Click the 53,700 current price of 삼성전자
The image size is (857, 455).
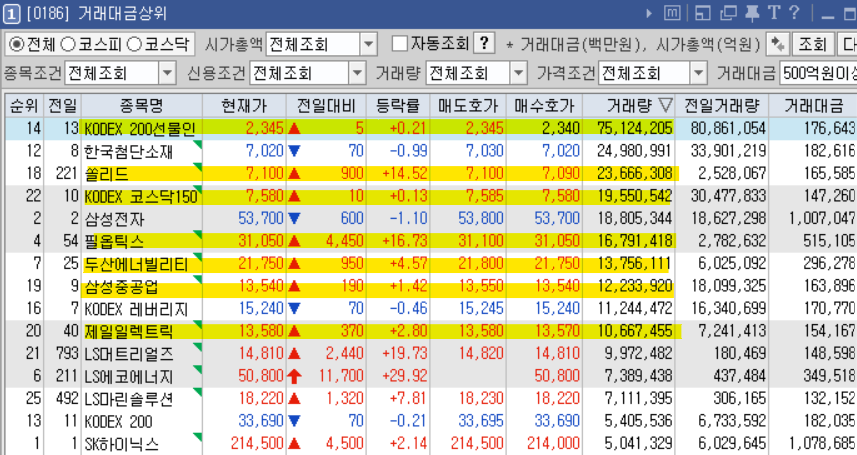click(261, 218)
